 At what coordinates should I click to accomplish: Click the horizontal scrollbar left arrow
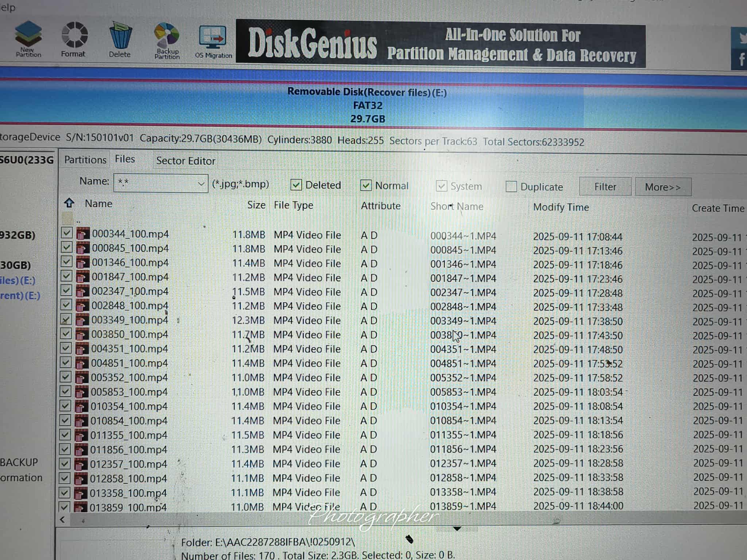tap(62, 520)
